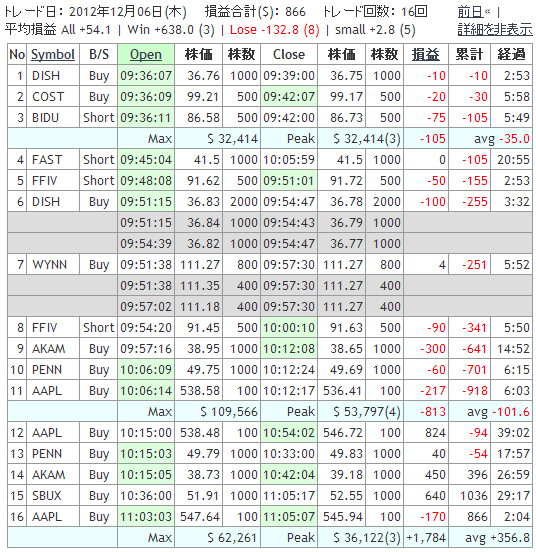Screen dimensions: 536x552
Task: Click the B/S column header
Action: click(x=99, y=55)
